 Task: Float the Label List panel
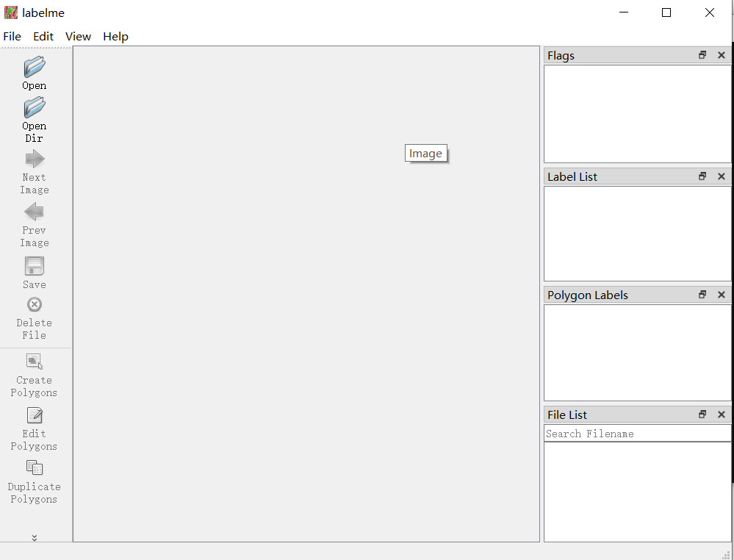[x=702, y=176]
